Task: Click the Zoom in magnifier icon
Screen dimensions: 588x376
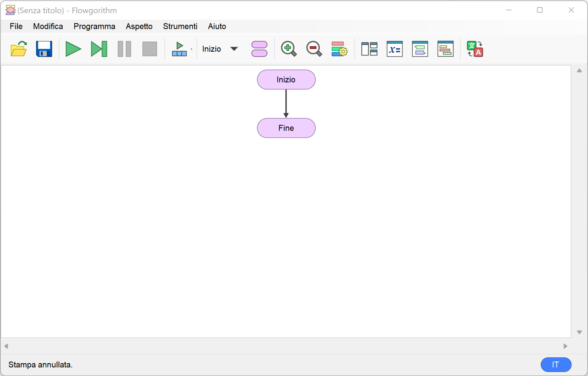Action: [289, 49]
